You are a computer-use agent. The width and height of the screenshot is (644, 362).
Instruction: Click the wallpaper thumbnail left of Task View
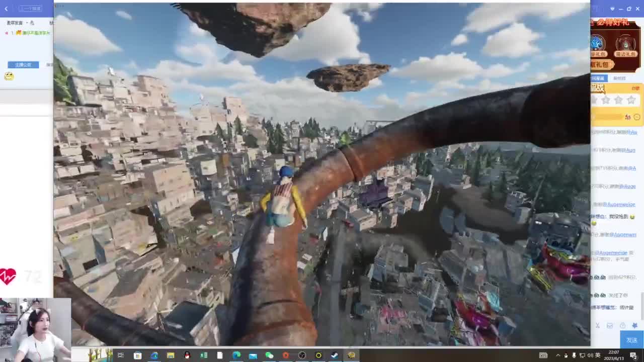[93, 355]
